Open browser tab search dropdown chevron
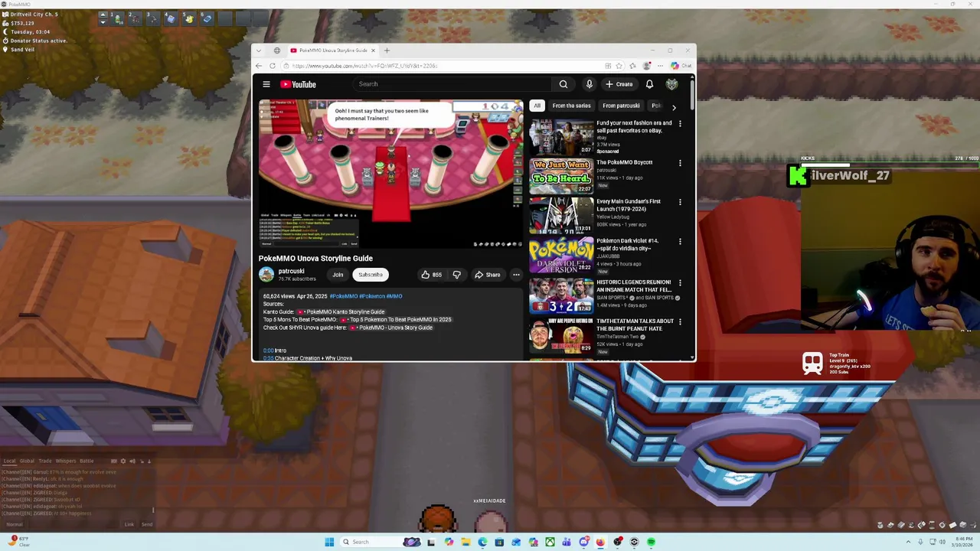The width and height of the screenshot is (980, 551). tap(259, 51)
